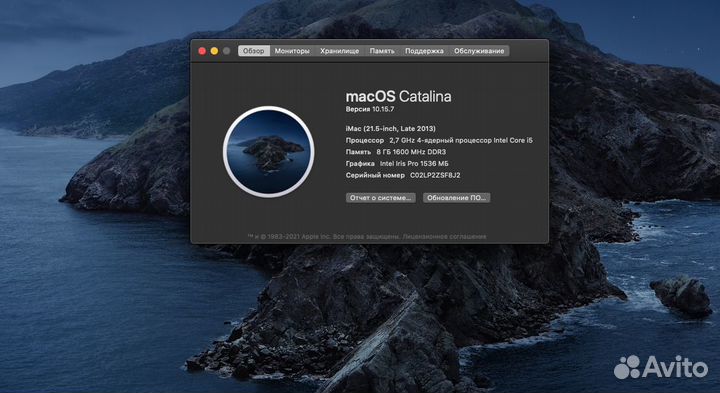The image size is (720, 393).
Task: Open Обновление ПО software update
Action: click(456, 198)
